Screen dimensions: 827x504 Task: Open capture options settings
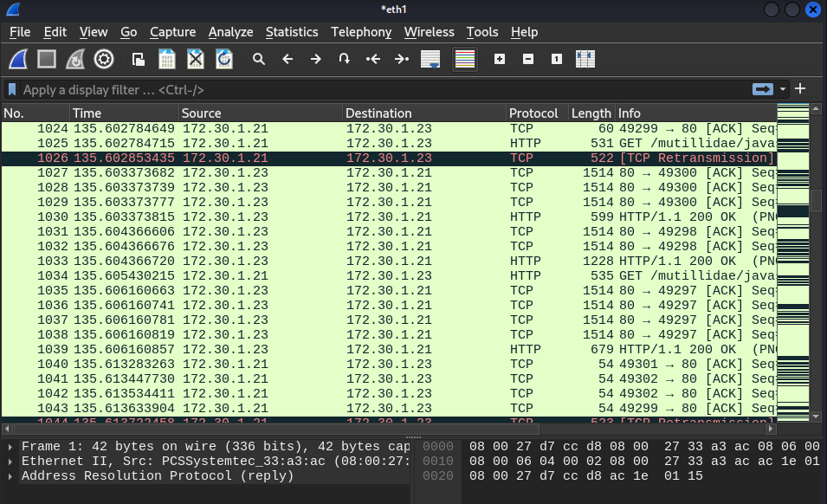tap(104, 59)
